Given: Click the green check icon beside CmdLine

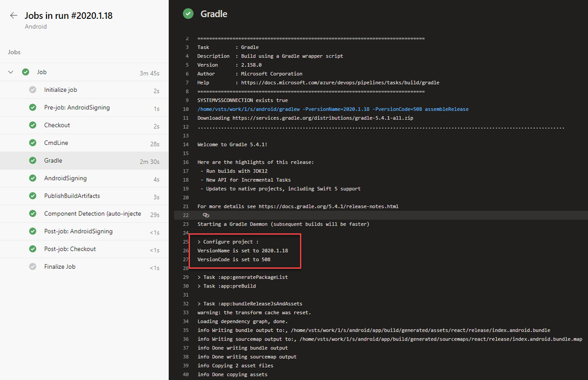Looking at the screenshot, I should click(32, 143).
